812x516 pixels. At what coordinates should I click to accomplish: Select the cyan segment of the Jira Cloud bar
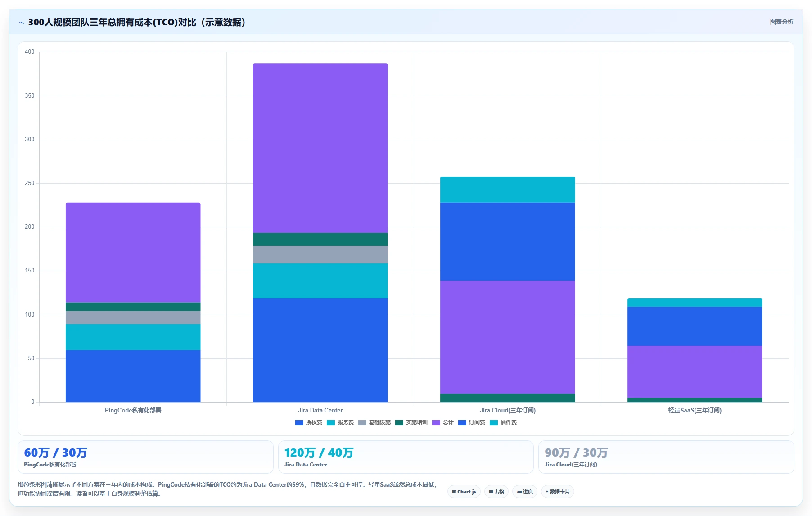tap(507, 190)
